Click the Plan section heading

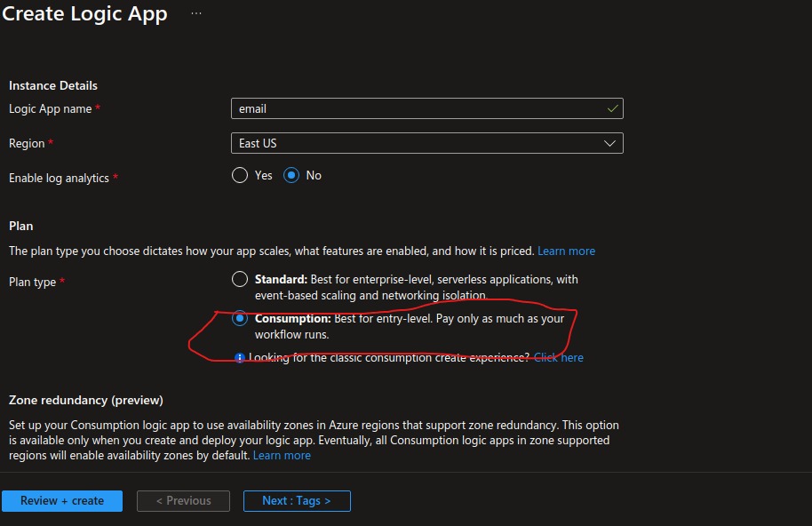point(20,227)
